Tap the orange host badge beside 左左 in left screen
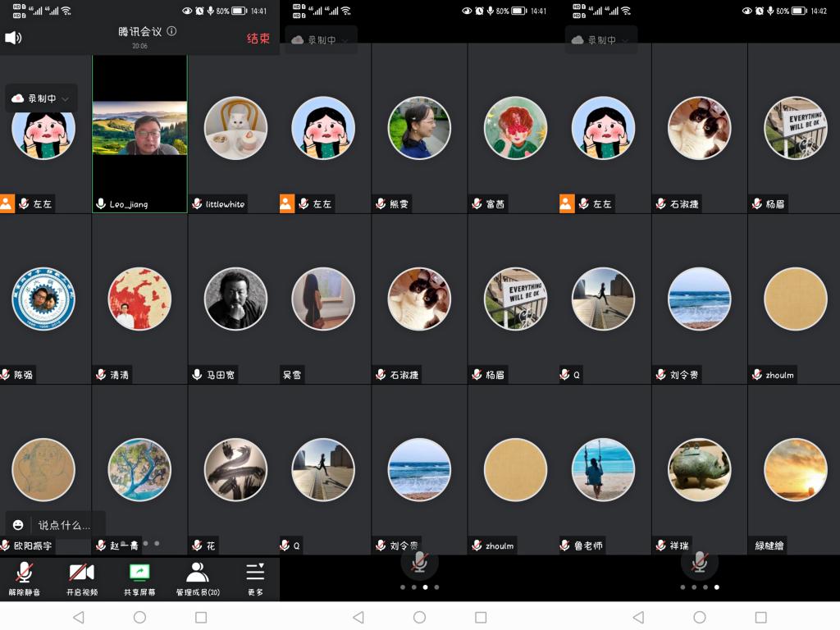The image size is (840, 630). pos(7,203)
